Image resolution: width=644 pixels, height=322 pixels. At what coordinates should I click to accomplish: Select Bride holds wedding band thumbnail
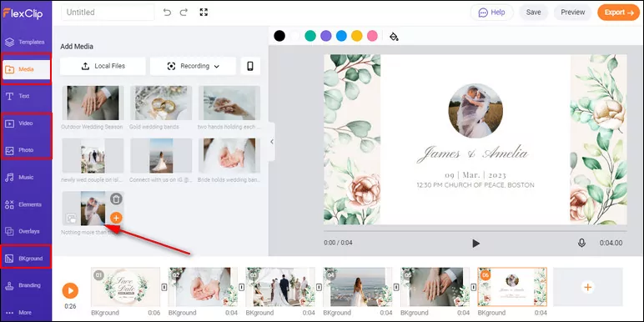click(x=229, y=156)
